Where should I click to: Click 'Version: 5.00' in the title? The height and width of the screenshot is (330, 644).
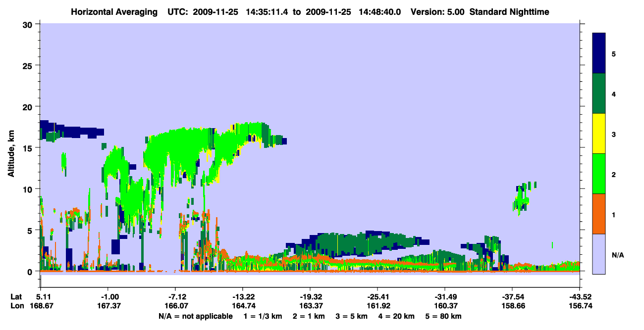(x=437, y=11)
